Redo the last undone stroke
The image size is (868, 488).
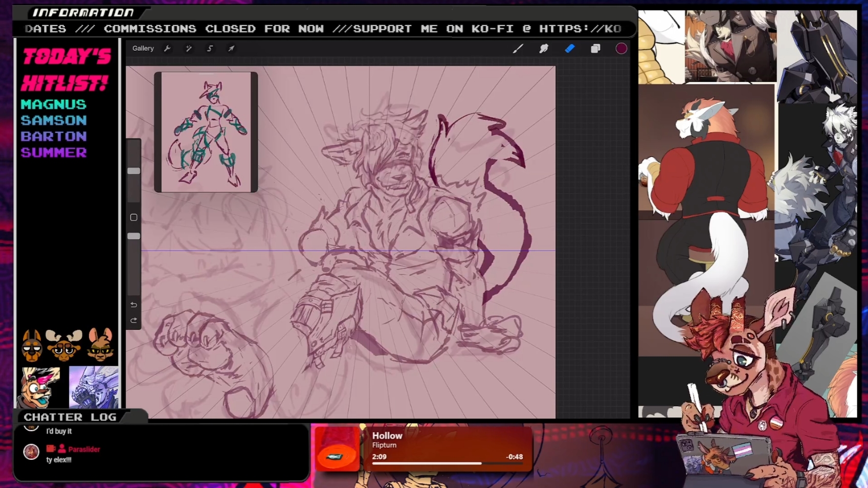tap(133, 321)
